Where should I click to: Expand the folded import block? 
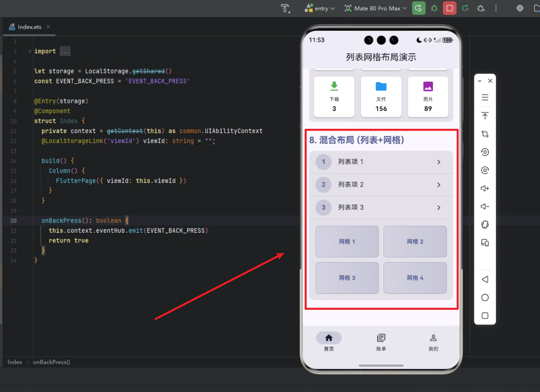[30, 51]
